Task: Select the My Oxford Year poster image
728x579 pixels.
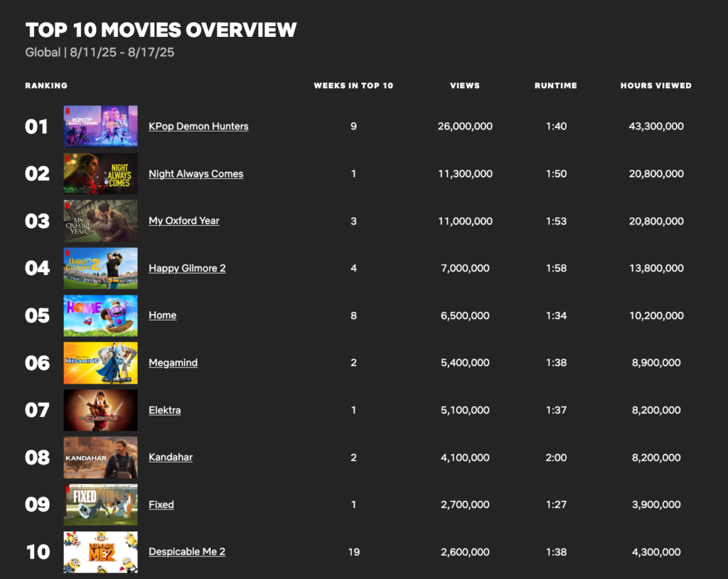Action: (x=100, y=221)
